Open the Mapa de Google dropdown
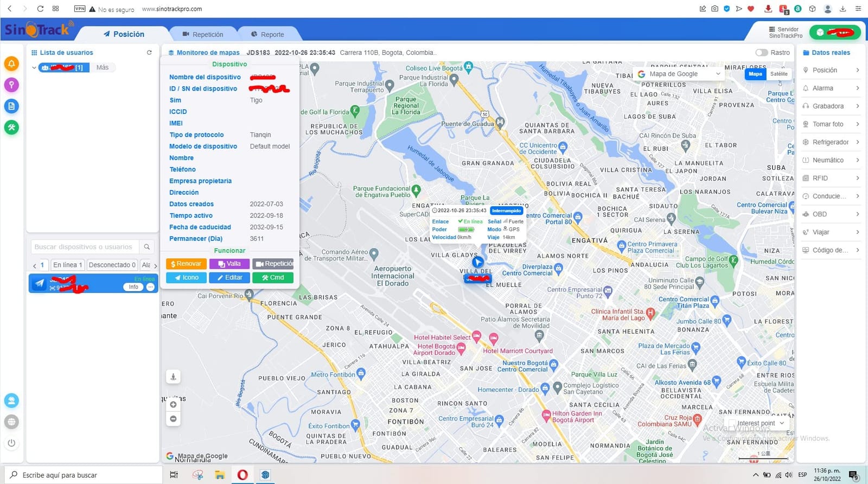868x484 pixels. click(x=680, y=74)
